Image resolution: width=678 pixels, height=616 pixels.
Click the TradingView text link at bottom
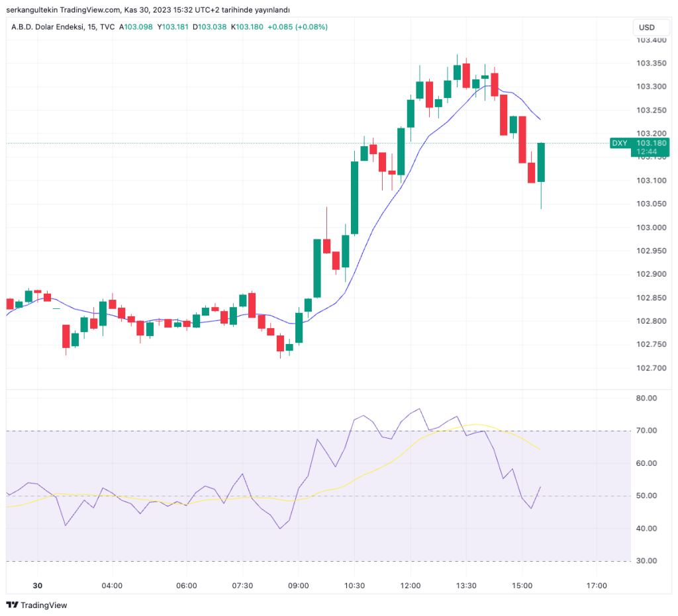[44, 605]
